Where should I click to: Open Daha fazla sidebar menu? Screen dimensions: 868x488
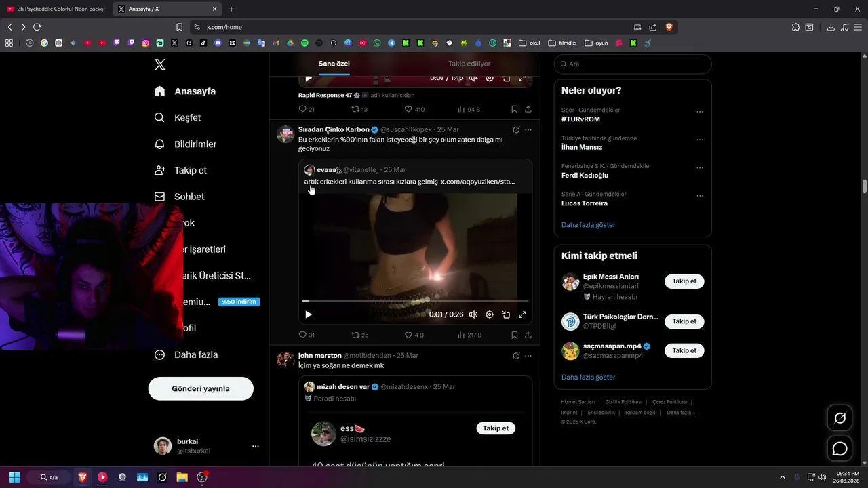186,354
